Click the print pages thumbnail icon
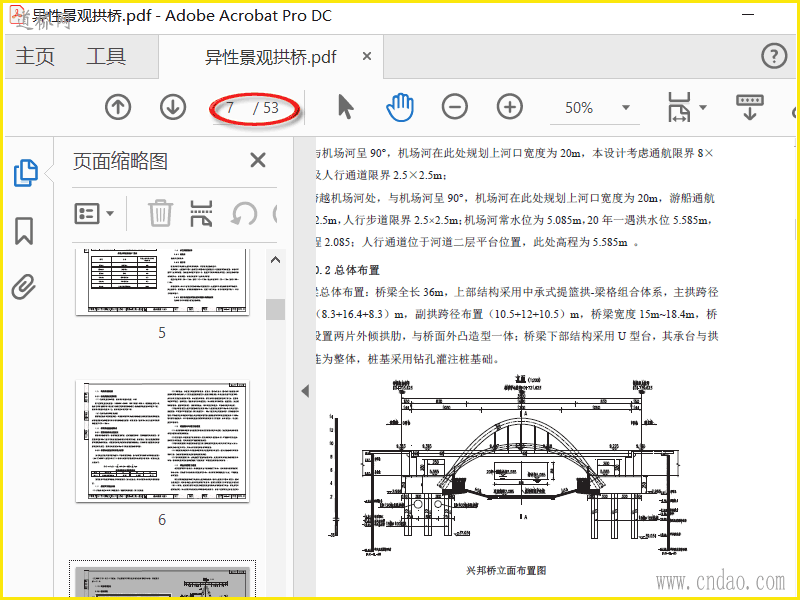 (x=201, y=213)
